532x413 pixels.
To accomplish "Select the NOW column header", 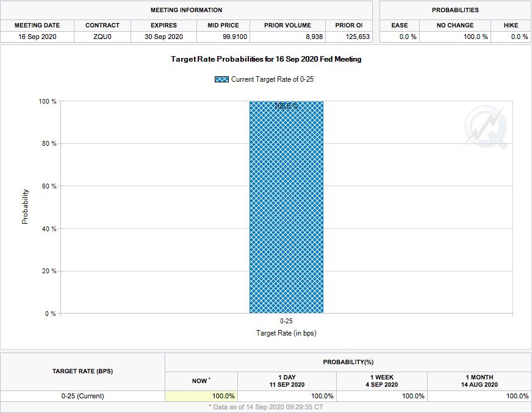I will point(201,381).
